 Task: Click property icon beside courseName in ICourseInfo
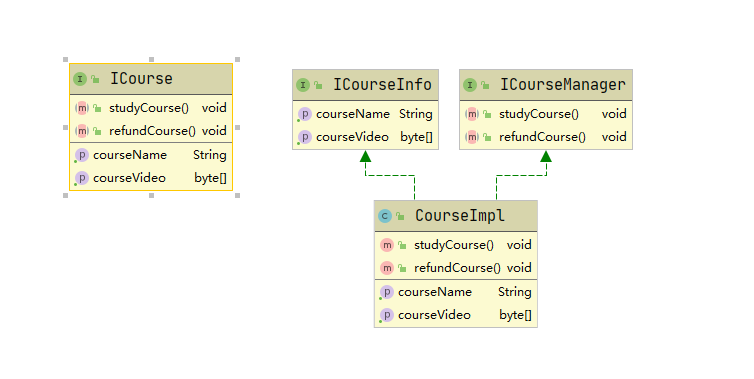(x=304, y=114)
